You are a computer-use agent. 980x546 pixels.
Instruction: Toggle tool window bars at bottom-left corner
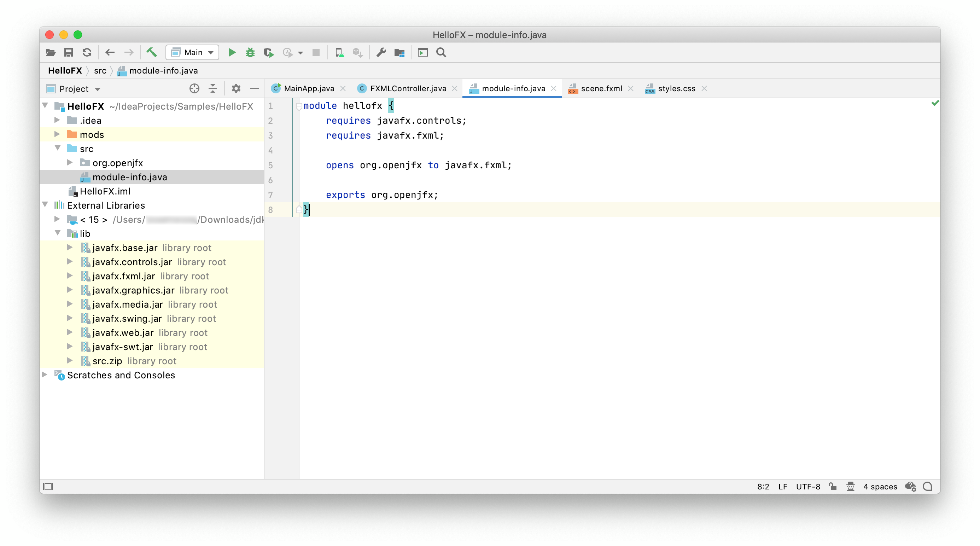point(48,486)
